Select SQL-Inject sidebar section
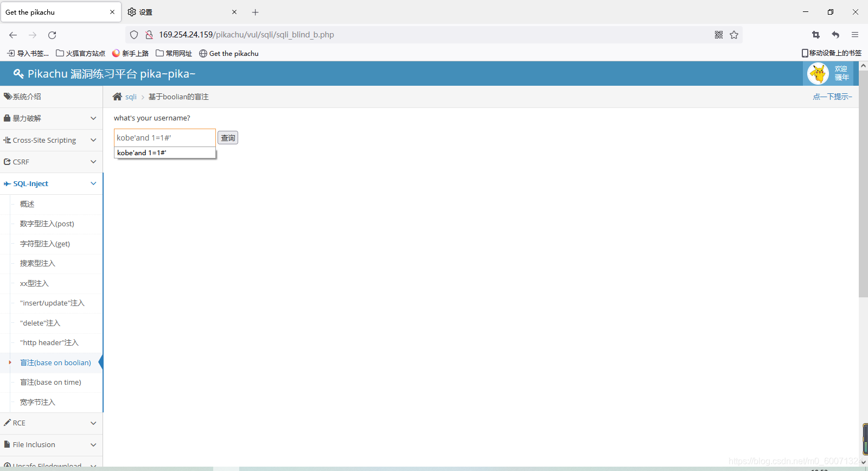This screenshot has height=471, width=868. pos(51,183)
